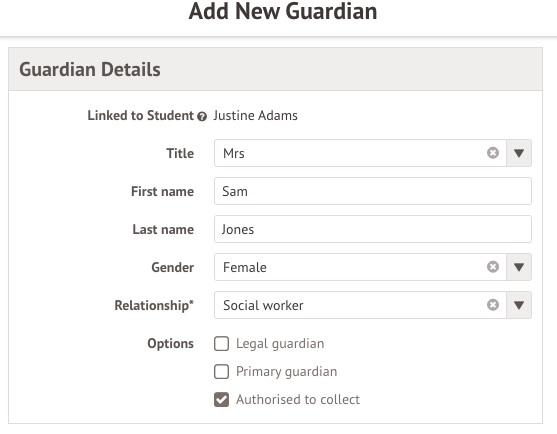Viewport: 557px width, 434px height.
Task: Expand the Gender dropdown arrow
Action: (519, 267)
